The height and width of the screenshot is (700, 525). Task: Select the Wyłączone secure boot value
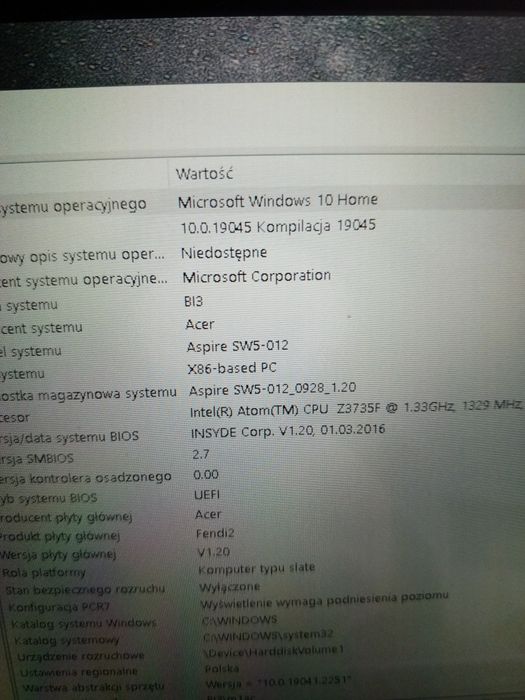coord(229,587)
